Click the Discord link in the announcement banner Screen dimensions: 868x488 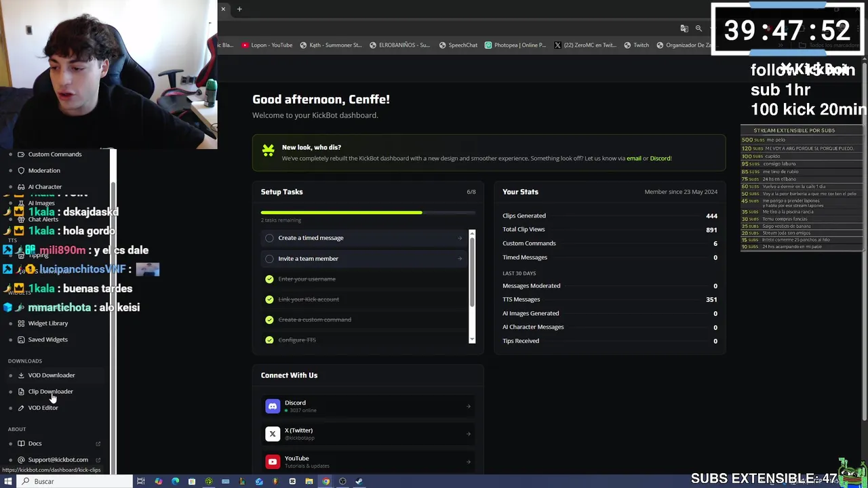point(660,158)
